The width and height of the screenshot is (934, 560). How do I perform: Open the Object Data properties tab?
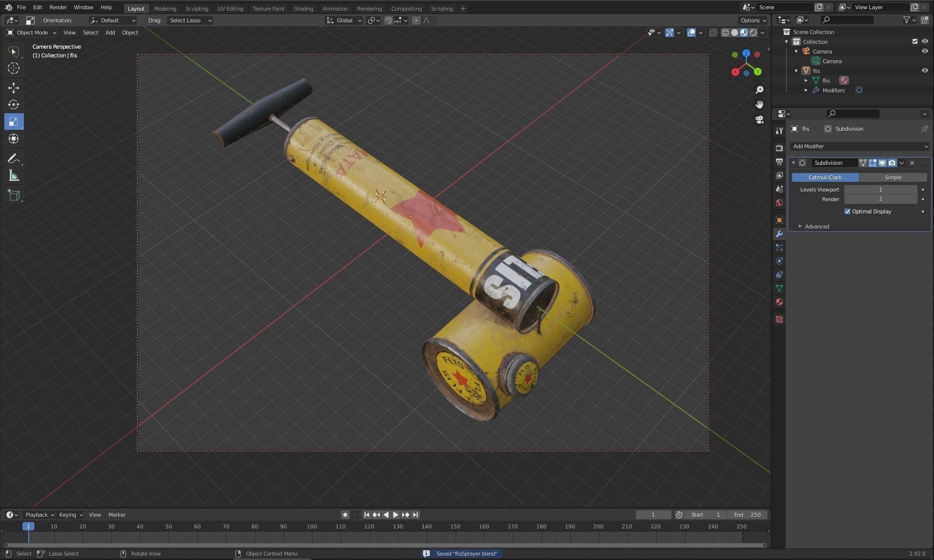coord(779,288)
